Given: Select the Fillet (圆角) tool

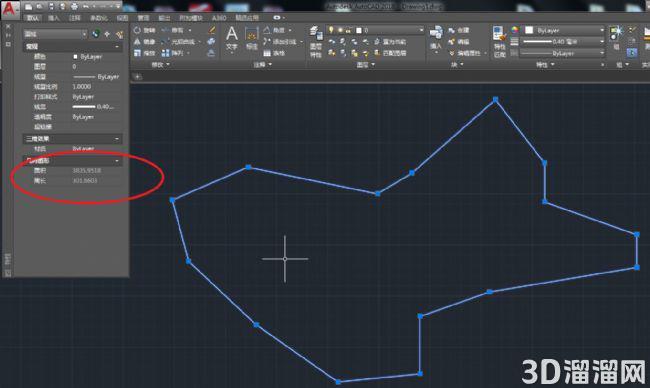Looking at the screenshot, I should [x=179, y=41].
